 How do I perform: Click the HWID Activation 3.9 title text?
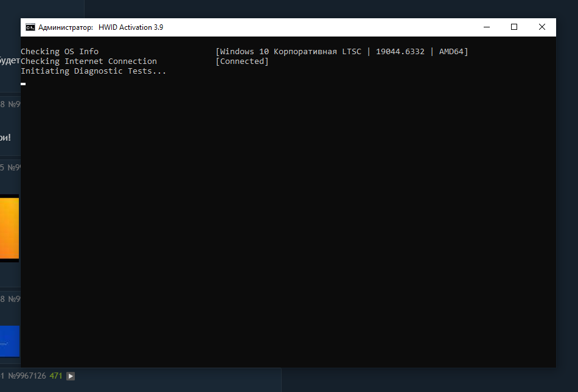[x=131, y=27]
